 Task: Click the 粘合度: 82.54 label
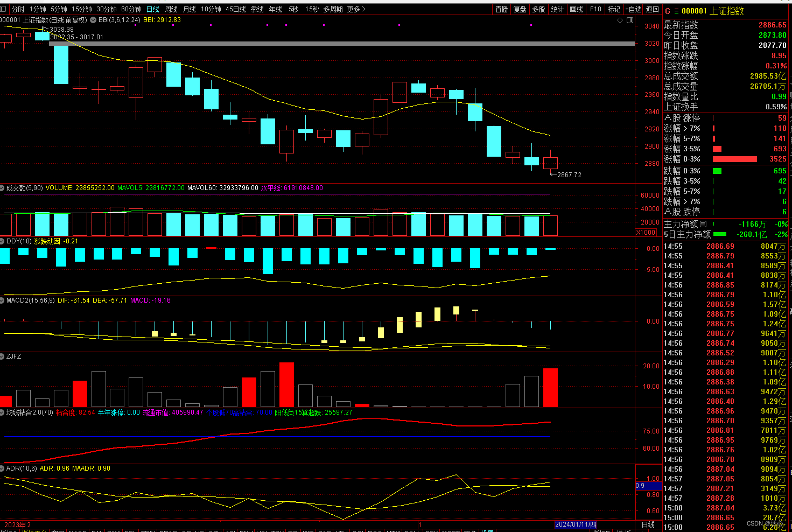75,412
